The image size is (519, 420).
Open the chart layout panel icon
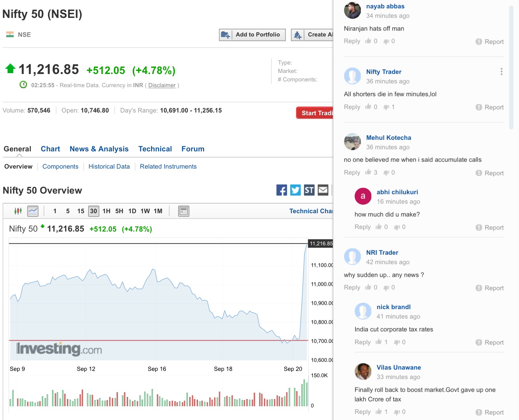[183, 211]
